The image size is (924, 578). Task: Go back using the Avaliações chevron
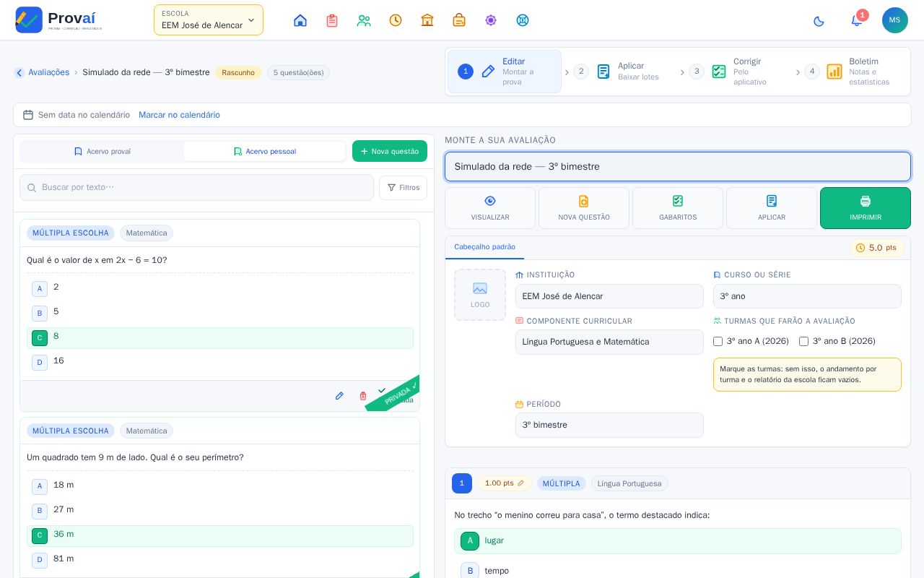(19, 72)
